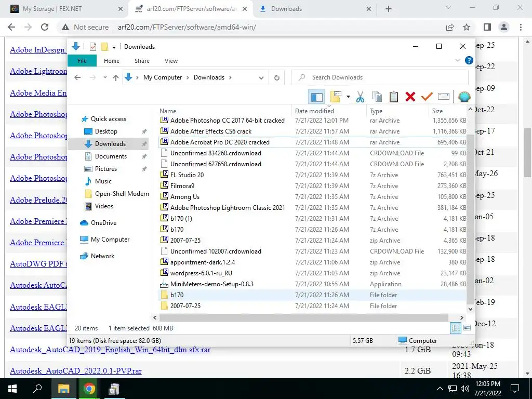Screen dimensions: 532x399
Task: Click the vertical scrollbar of the file list
Action: (470, 219)
